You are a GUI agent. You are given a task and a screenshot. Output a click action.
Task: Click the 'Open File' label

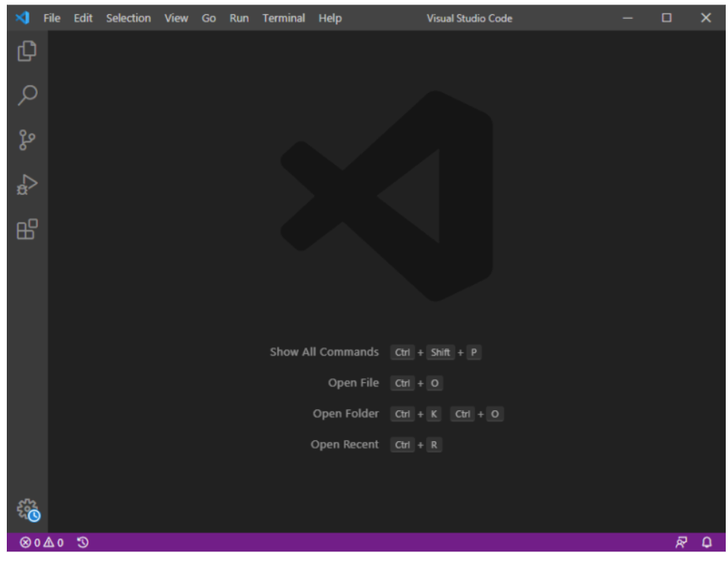click(353, 383)
